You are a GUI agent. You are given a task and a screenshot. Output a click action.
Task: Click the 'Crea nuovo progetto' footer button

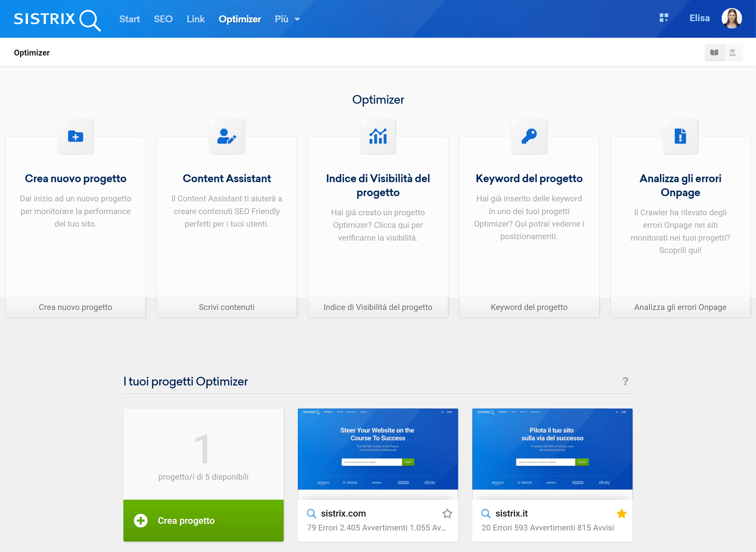click(x=76, y=307)
